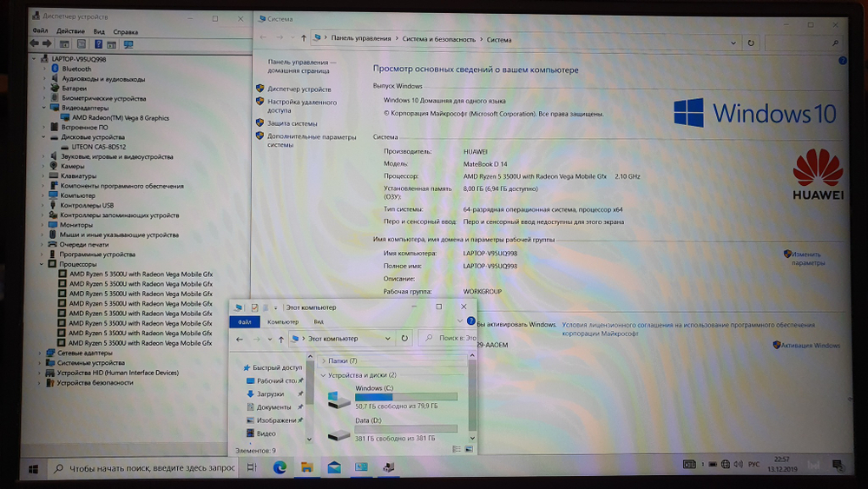Switch Explorer to large icons view

coord(469,449)
